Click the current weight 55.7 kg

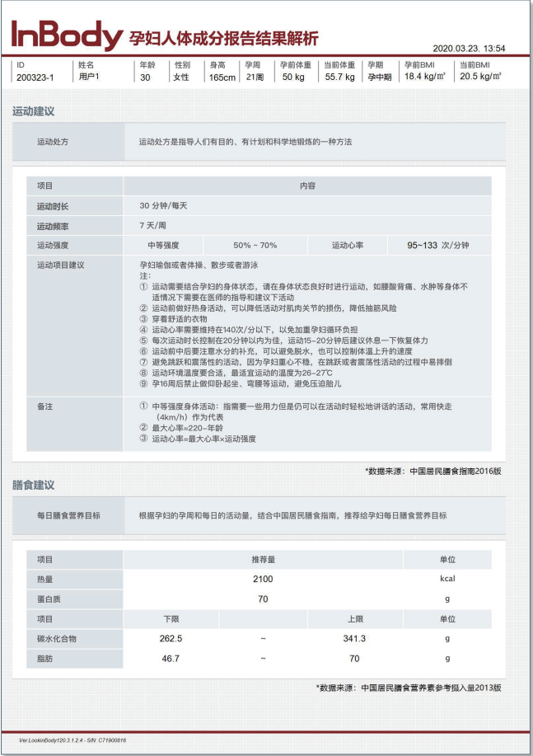tap(339, 77)
